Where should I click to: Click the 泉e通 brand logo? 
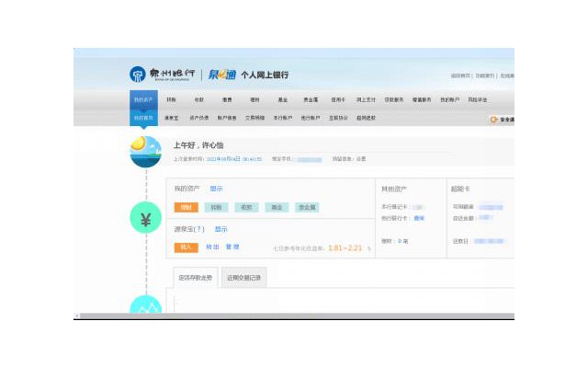(x=222, y=75)
